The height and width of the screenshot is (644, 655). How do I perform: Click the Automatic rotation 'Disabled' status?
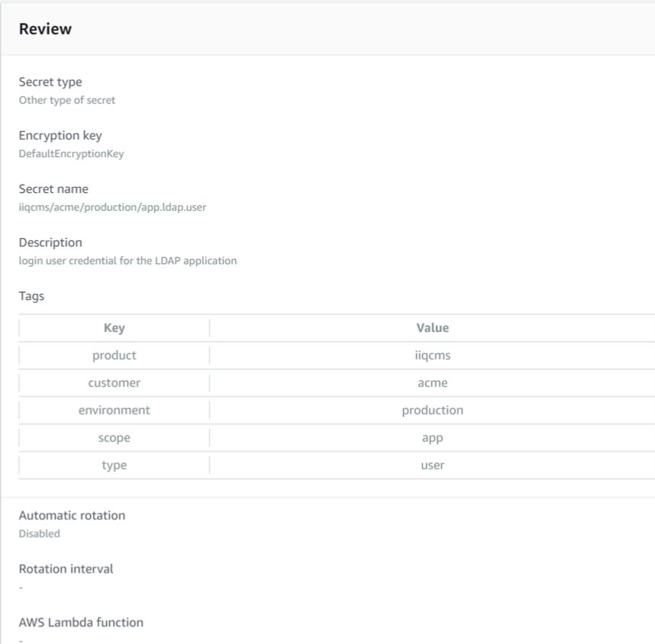39,533
